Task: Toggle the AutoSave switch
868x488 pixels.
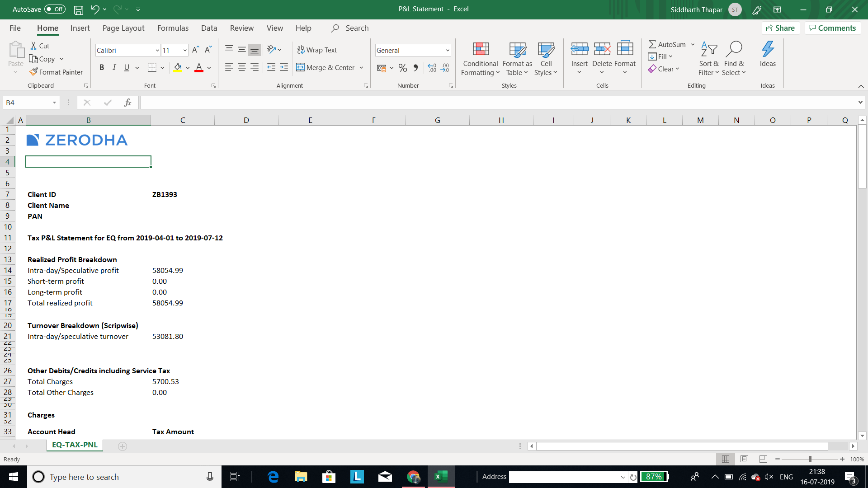Action: coord(55,9)
